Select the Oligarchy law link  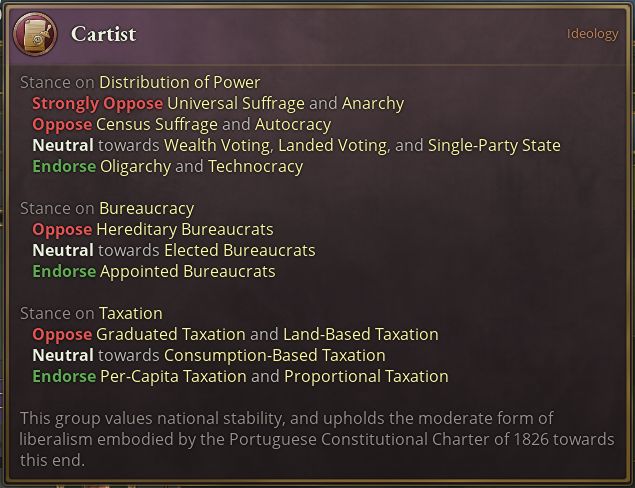pos(135,166)
